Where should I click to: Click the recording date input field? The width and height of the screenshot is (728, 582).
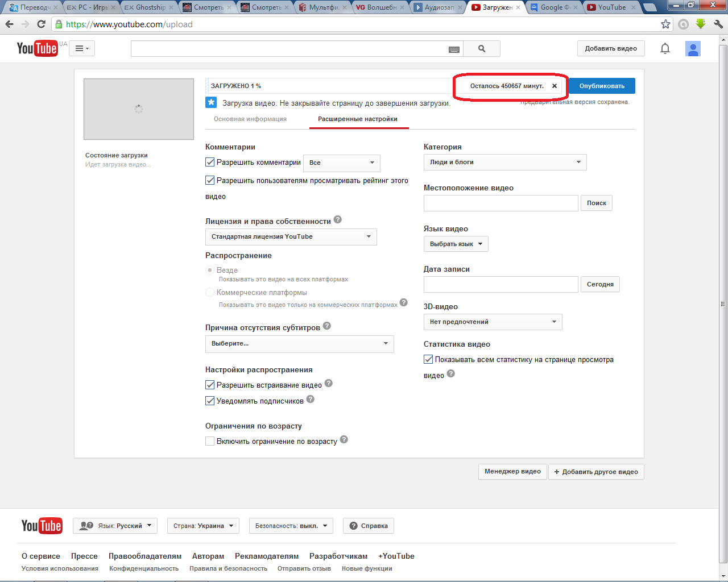(501, 284)
